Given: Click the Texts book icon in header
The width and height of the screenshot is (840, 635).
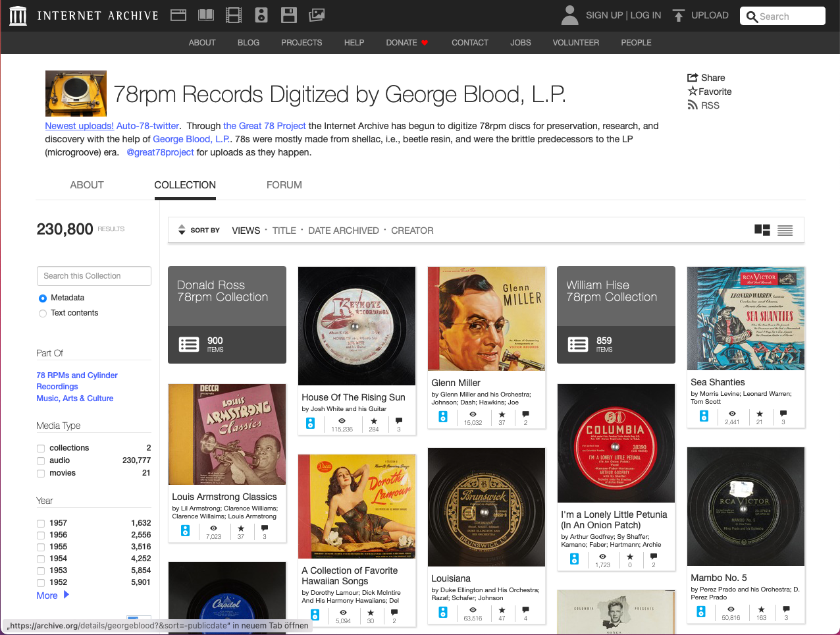Looking at the screenshot, I should (206, 15).
